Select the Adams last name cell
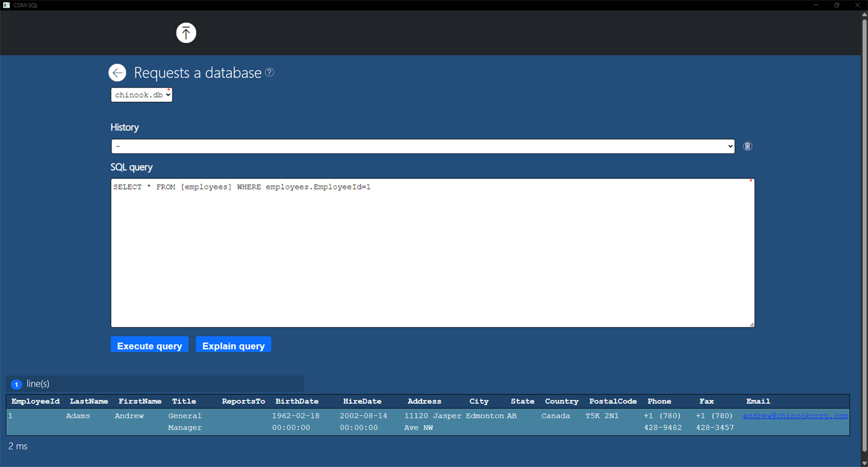868x467 pixels. coord(78,415)
